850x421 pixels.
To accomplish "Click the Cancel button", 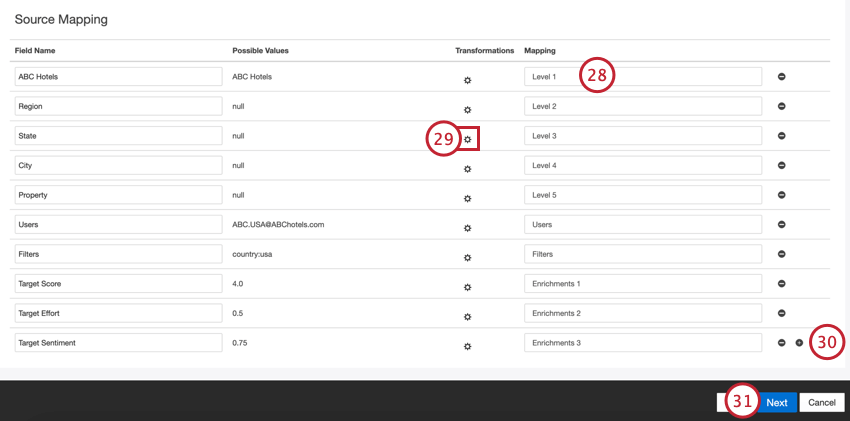I will [822, 403].
